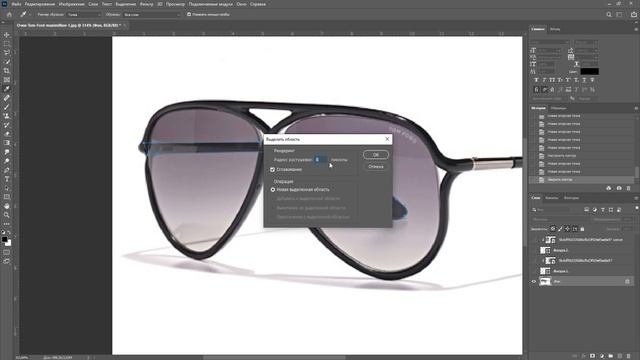Click the black text color swatch
Screen dimensions: 640x360
(589, 71)
